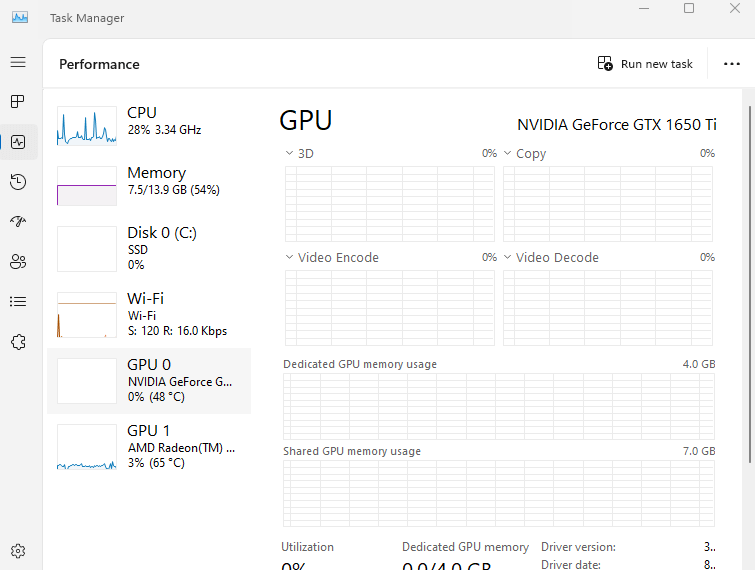
Task: Select the CPU performance item
Action: [149, 126]
